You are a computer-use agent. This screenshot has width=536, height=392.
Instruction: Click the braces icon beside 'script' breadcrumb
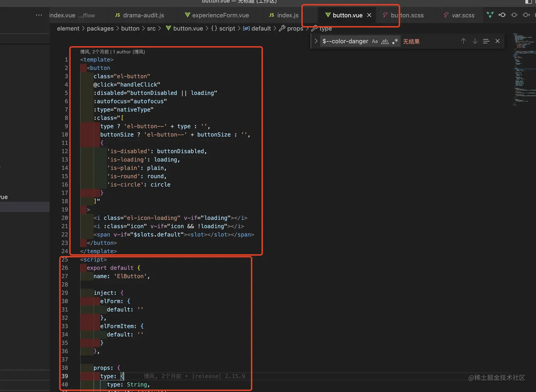[x=214, y=28]
